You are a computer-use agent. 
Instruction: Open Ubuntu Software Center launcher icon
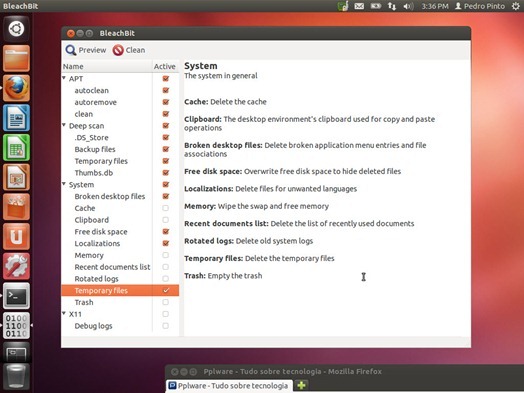(x=16, y=207)
